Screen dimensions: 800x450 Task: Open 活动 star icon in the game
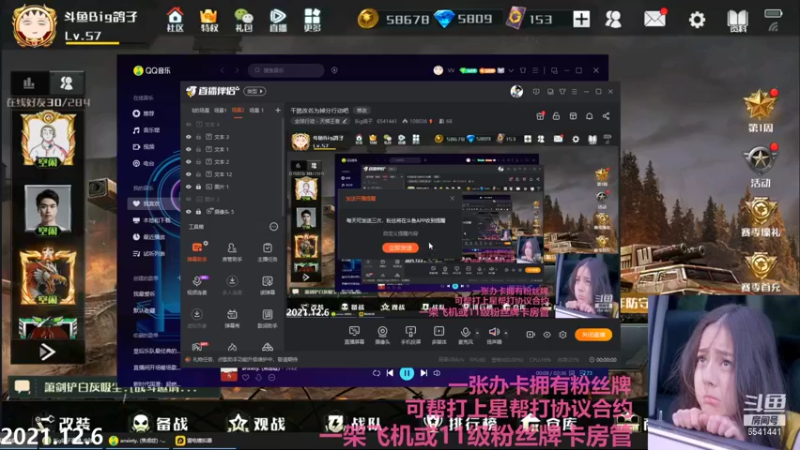point(760,166)
